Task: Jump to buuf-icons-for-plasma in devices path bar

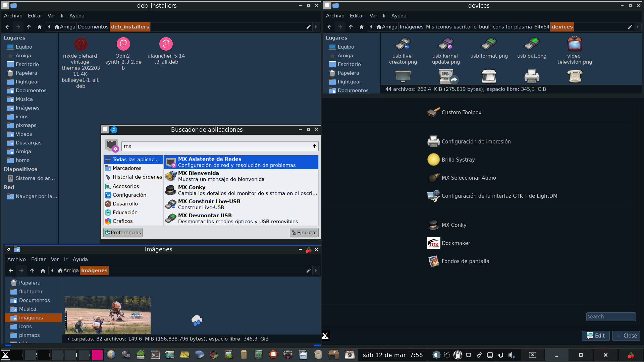Action: coord(505,27)
